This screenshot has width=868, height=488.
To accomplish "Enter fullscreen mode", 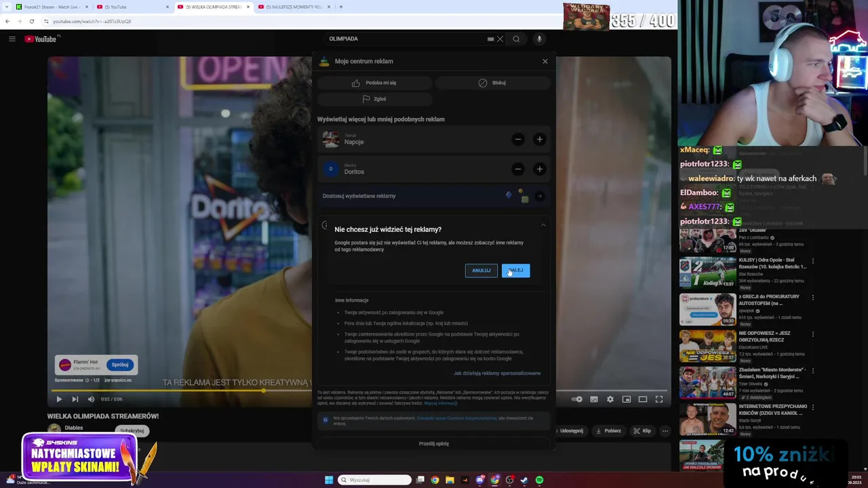I will point(659,399).
